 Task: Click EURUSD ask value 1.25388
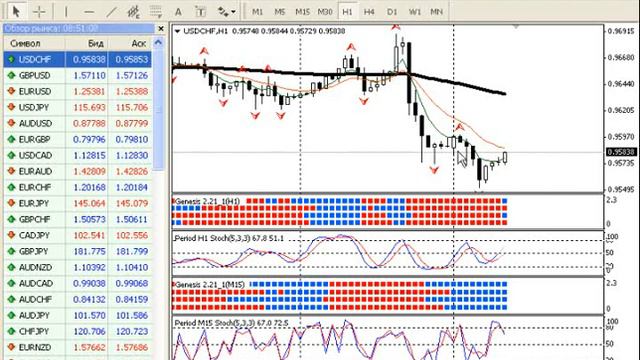coord(132,91)
